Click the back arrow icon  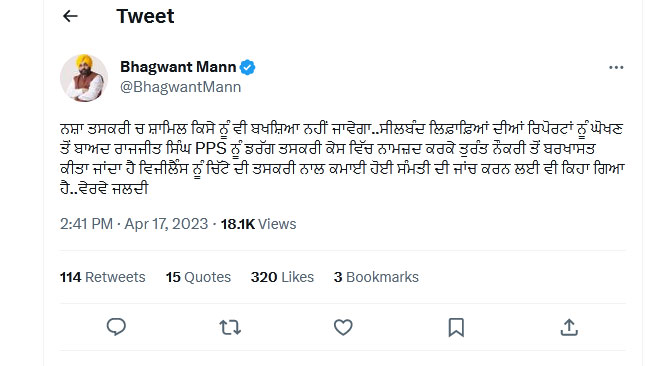(70, 16)
